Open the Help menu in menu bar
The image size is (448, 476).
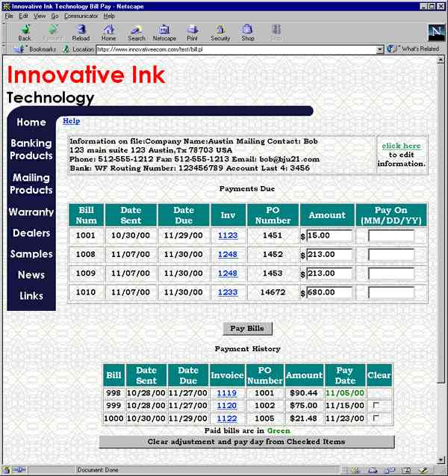109,16
